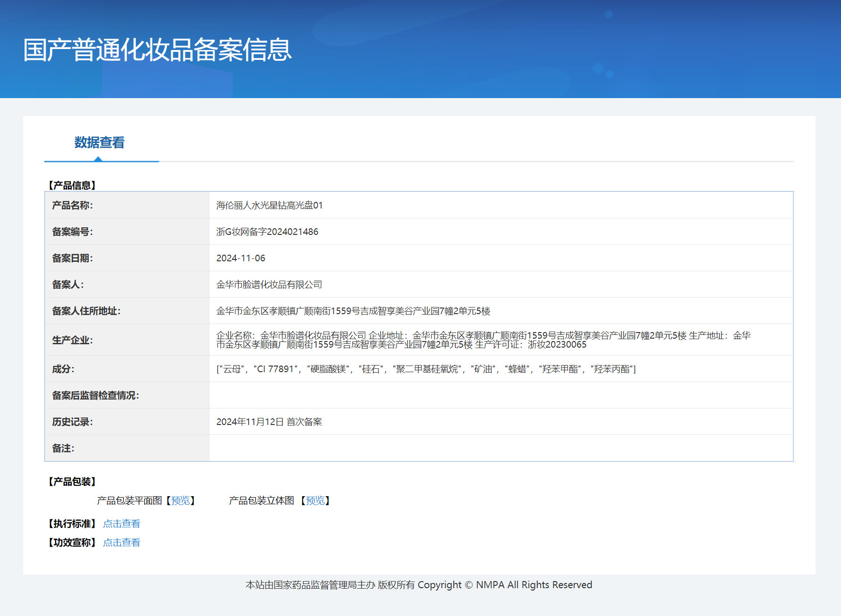Select the 备案人 company name value
841x616 pixels.
269,284
